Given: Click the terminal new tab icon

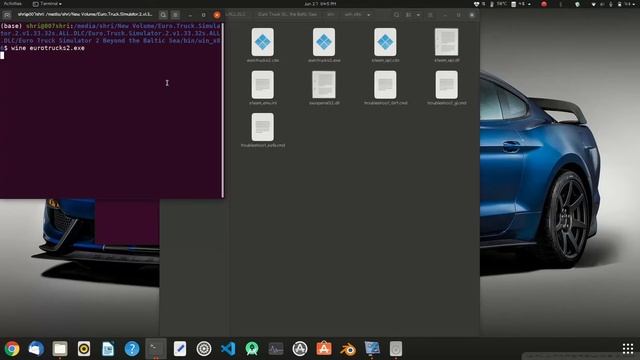Looking at the screenshot, I should [x=7, y=15].
